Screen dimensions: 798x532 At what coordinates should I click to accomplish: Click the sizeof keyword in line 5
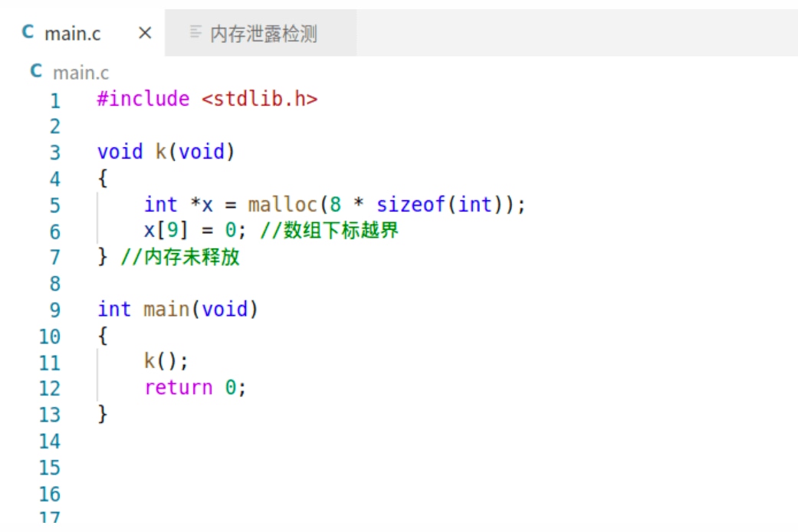tap(411, 205)
